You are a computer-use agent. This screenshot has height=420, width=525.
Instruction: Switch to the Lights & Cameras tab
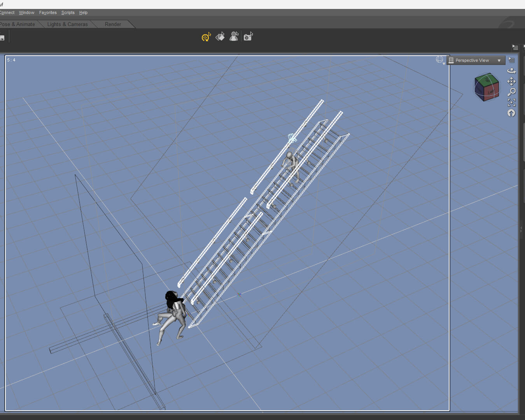pos(67,24)
